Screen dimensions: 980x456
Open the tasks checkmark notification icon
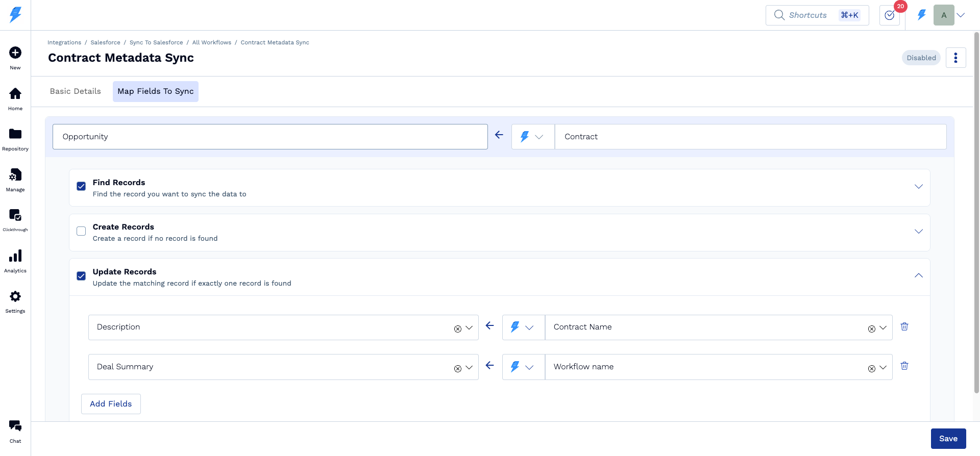(889, 15)
